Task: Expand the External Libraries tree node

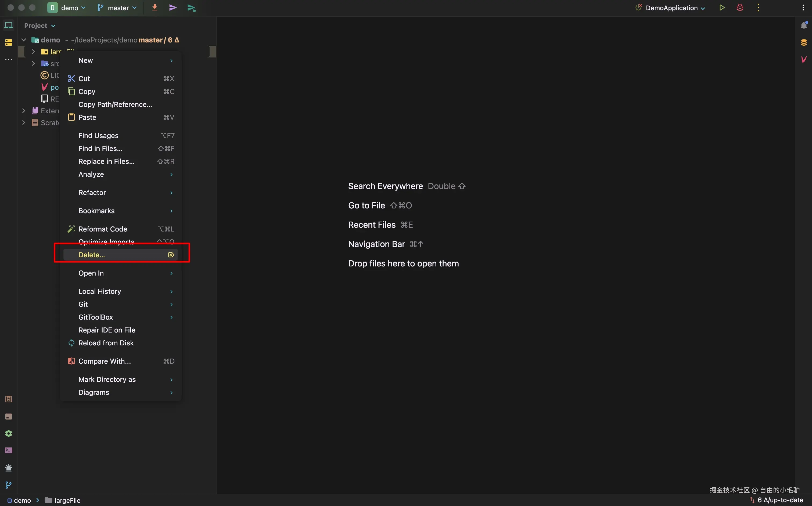Action: point(24,111)
